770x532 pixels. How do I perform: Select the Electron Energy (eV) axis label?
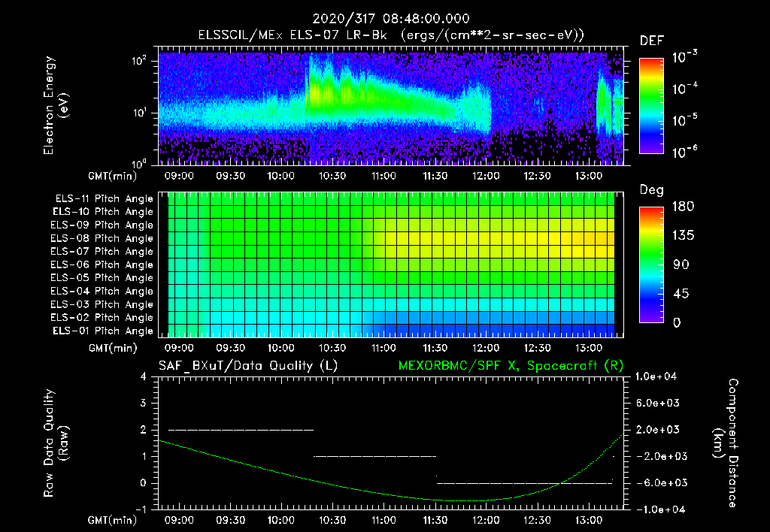[x=55, y=105]
